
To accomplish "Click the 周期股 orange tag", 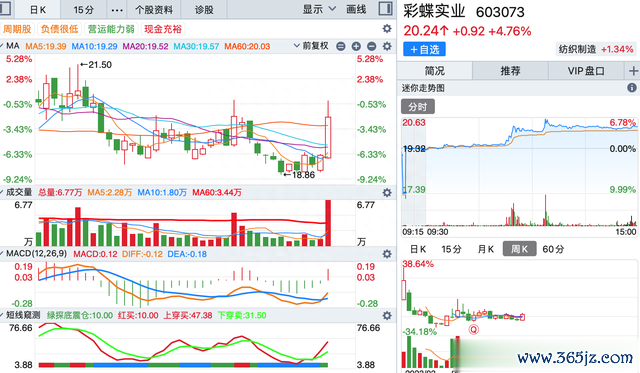I will pyautogui.click(x=17, y=29).
